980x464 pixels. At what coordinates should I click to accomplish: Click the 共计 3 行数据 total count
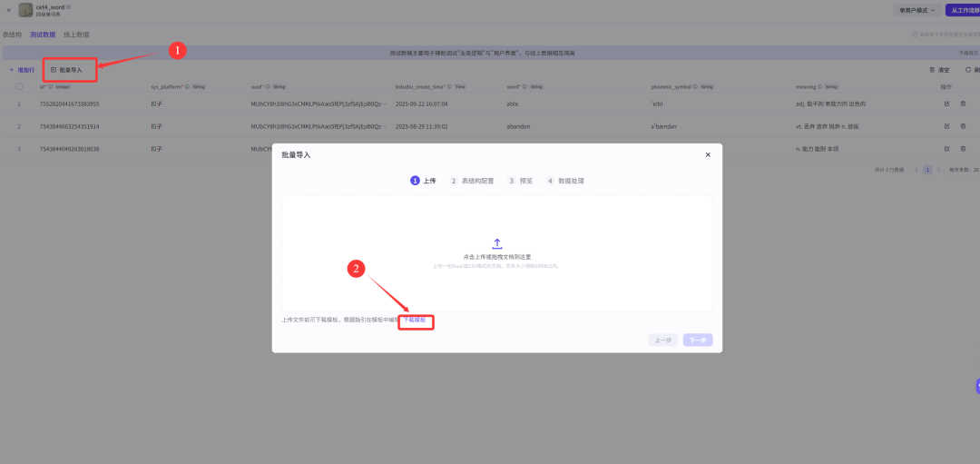(x=888, y=170)
